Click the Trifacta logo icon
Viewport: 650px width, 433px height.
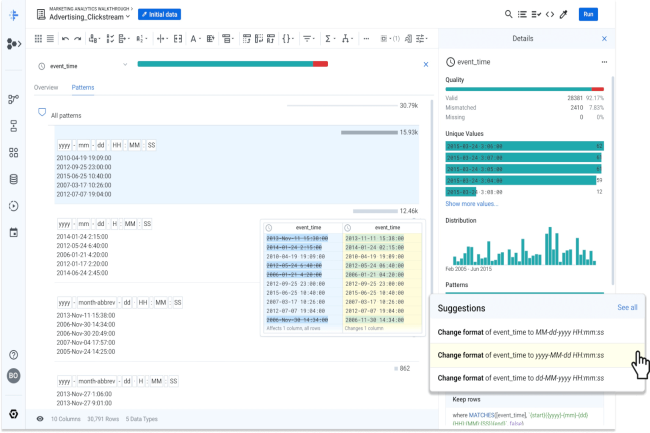coord(14,15)
